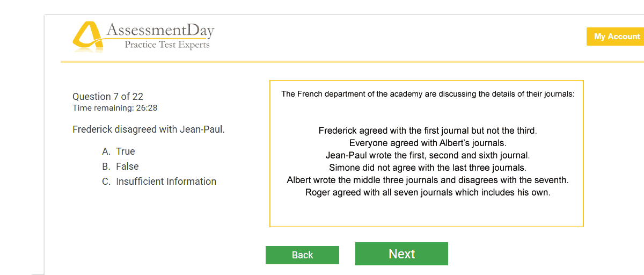The image size is (644, 275).
Task: Click the line Simone did not agree
Action: click(x=428, y=168)
